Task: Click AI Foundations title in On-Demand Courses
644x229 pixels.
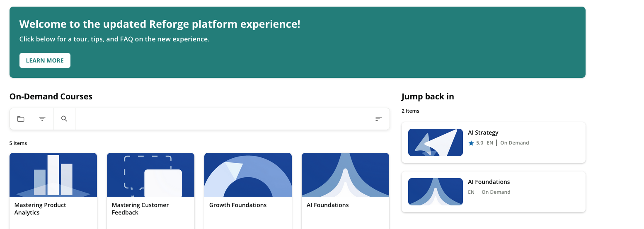Action: 328,205
